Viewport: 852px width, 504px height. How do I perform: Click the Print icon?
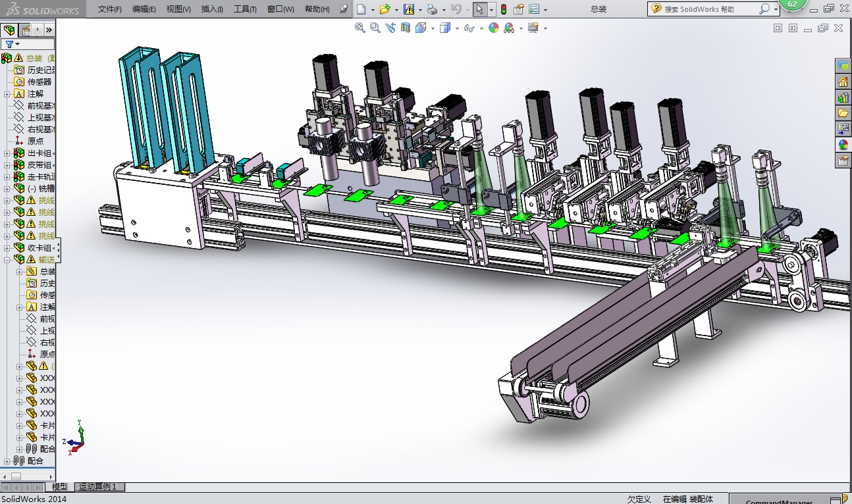[x=431, y=9]
